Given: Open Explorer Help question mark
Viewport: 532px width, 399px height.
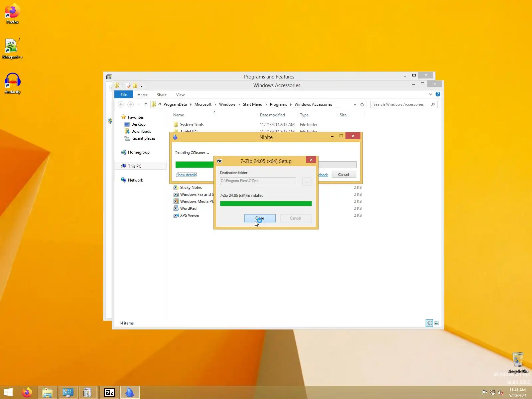Looking at the screenshot, I should click(438, 94).
